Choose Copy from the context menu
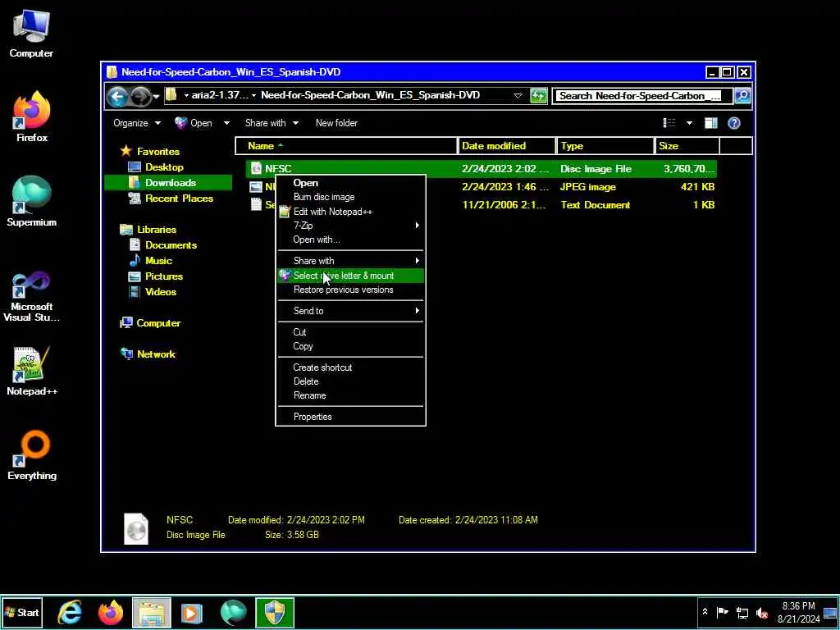 350,346
